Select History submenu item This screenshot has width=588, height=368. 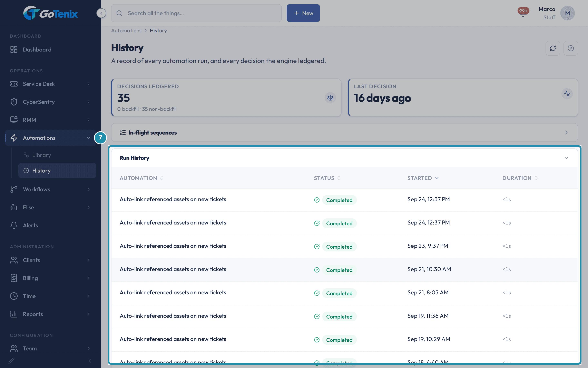pos(57,170)
